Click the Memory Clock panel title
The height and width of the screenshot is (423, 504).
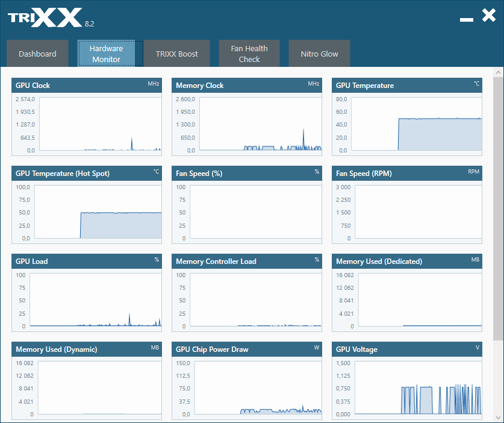coord(199,85)
